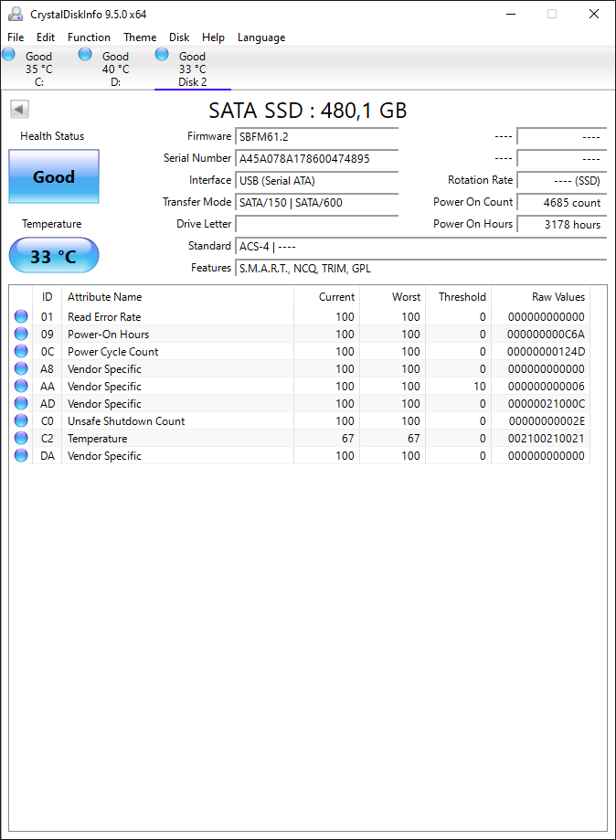616x840 pixels.
Task: Select the Power-On Hours attribute row
Action: (299, 335)
